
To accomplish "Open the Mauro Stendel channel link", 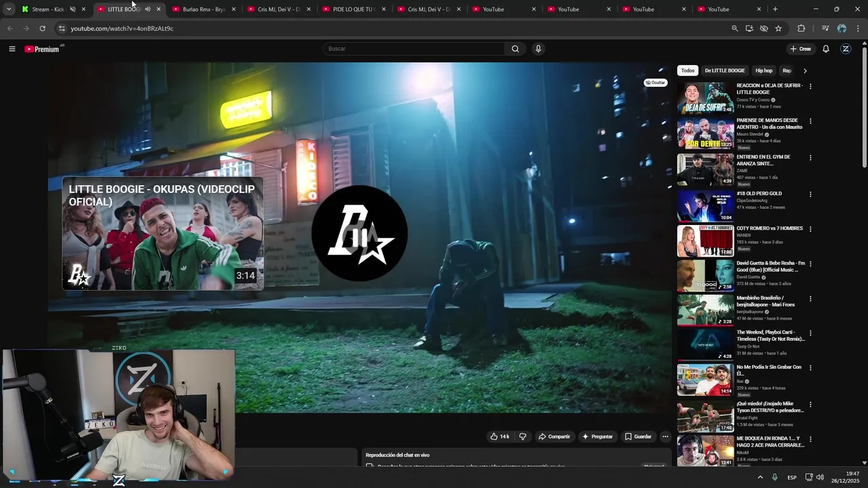I will click(750, 134).
